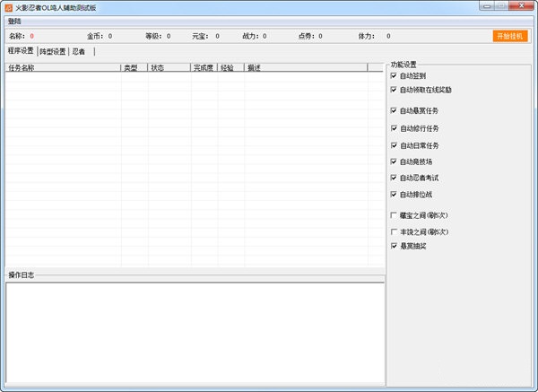The image size is (538, 392).
Task: Click the 任务名称 column header
Action: pos(63,67)
